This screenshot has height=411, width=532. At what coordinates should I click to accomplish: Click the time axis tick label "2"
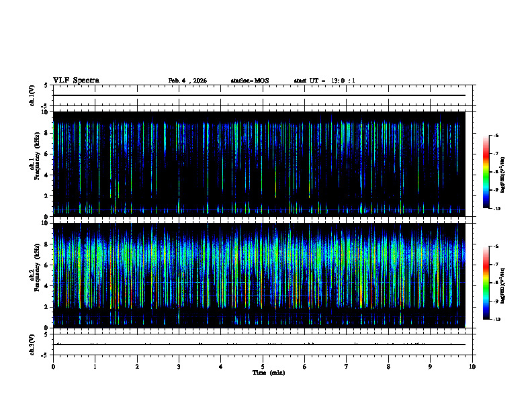137,367
